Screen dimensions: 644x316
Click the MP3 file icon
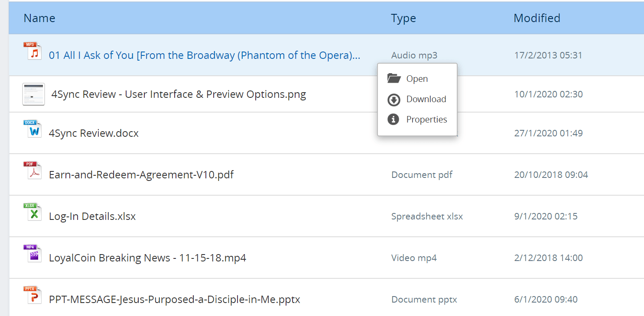[x=33, y=51]
